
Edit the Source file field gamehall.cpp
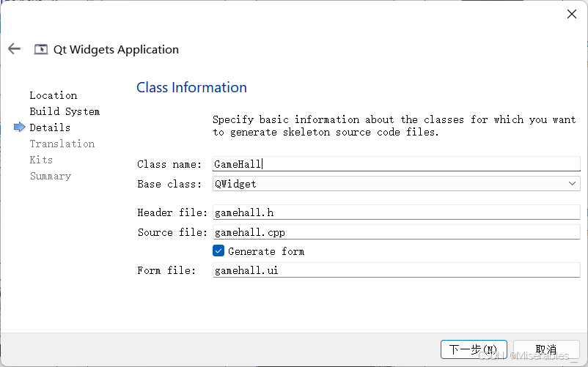click(397, 232)
